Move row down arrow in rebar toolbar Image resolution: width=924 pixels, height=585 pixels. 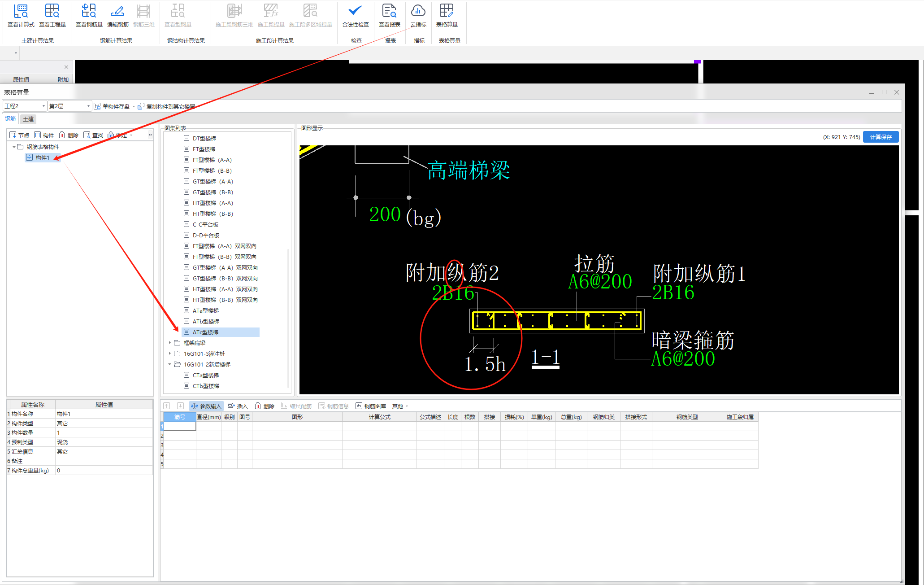(180, 406)
